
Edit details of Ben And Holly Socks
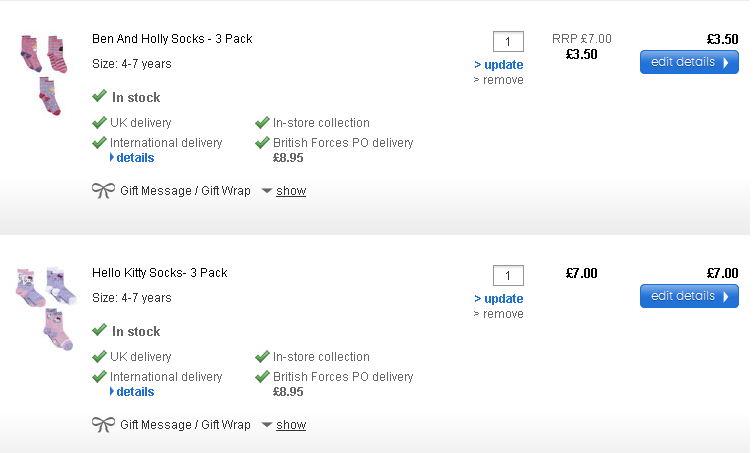(689, 62)
